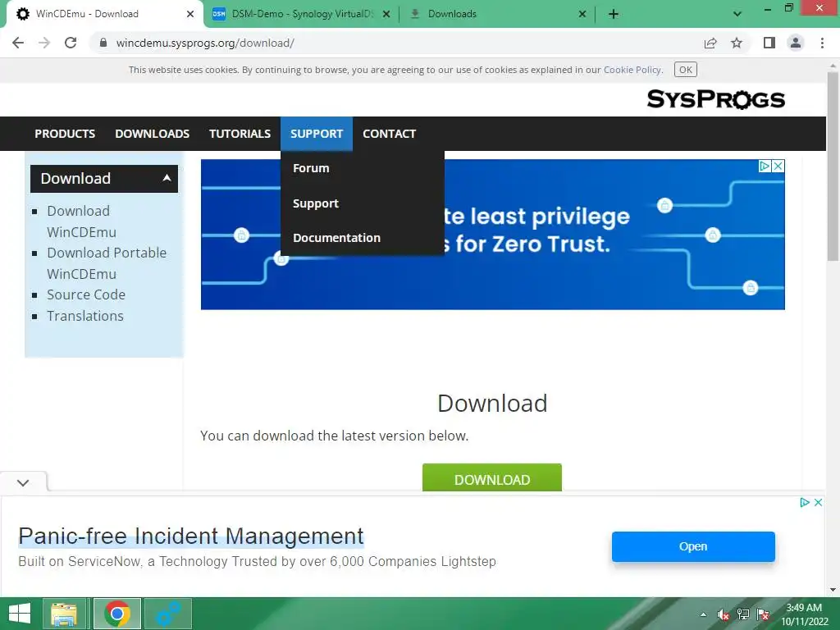The image size is (840, 630).
Task: Open the tab search dropdown
Action: coord(737,14)
